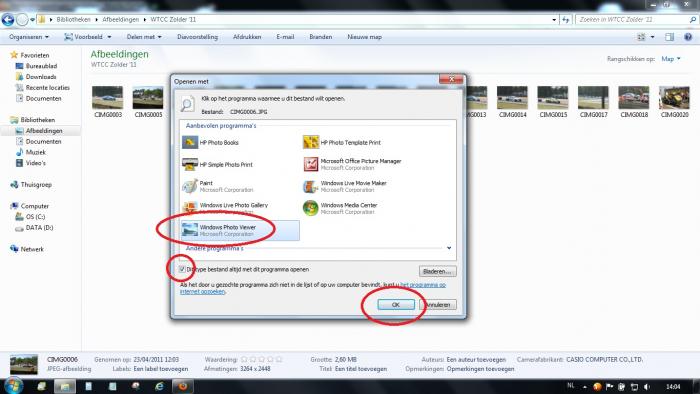Open the Help icon
The image size is (700, 394).
(688, 37)
